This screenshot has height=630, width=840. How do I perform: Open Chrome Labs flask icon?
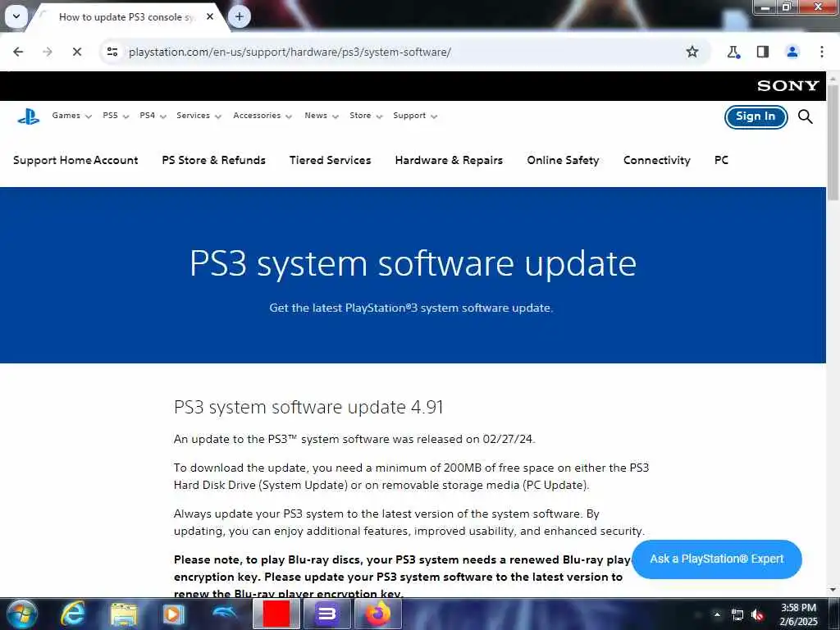(x=733, y=52)
